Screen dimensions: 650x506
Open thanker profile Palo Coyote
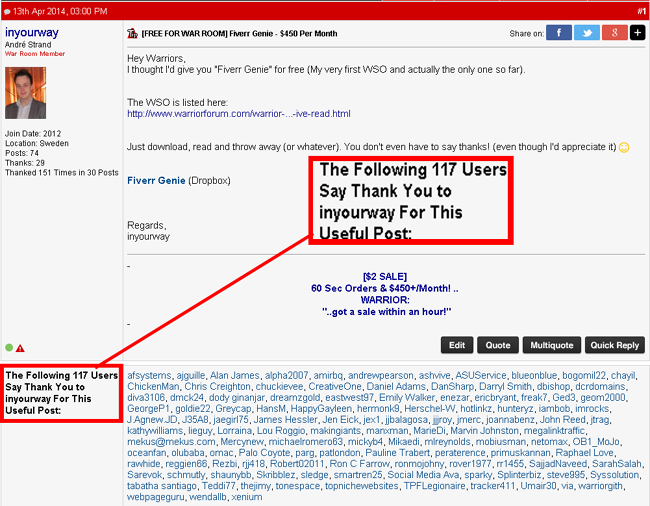coord(264,453)
